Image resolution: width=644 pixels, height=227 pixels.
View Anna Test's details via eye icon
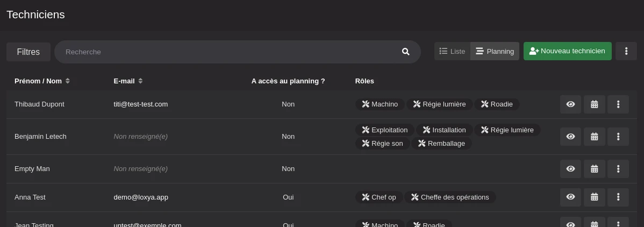[x=570, y=197]
